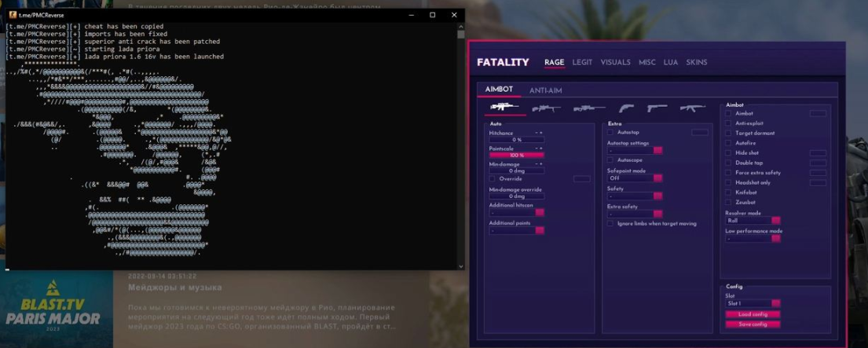Toggle the Autofire checkbox

pos(728,143)
